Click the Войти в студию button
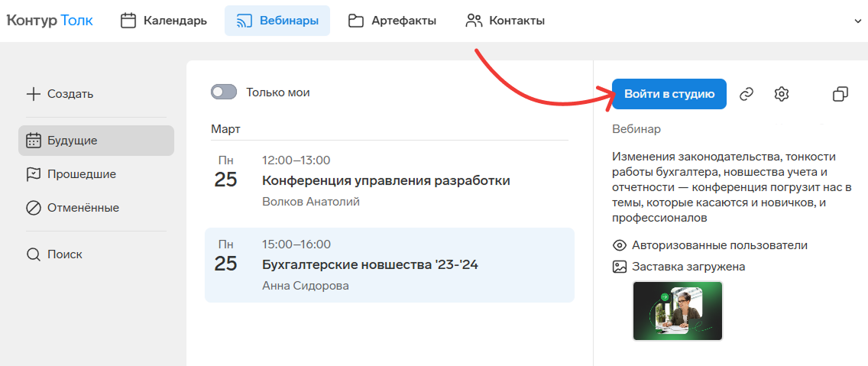This screenshot has height=366, width=868. point(669,94)
